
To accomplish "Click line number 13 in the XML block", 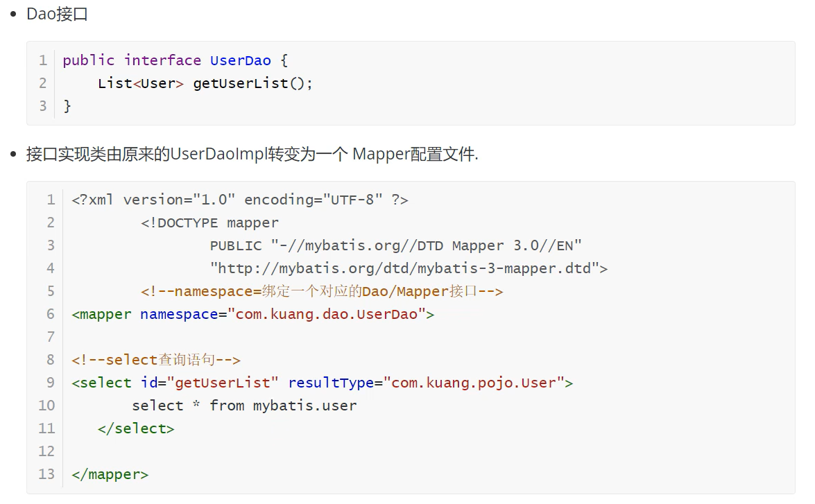I will pos(46,474).
